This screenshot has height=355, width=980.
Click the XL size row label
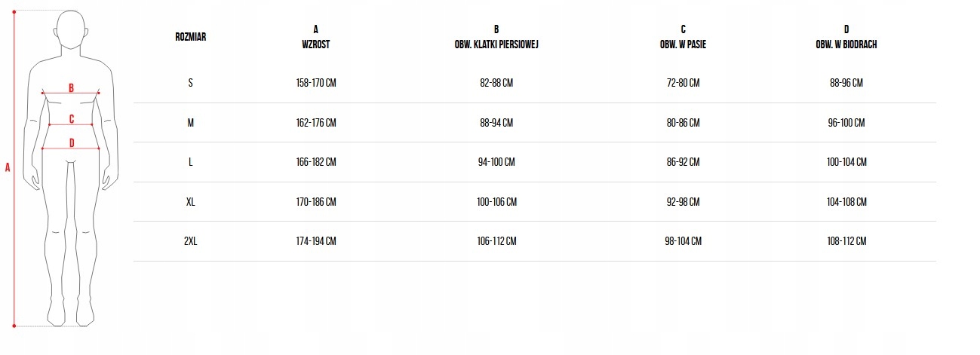point(190,202)
